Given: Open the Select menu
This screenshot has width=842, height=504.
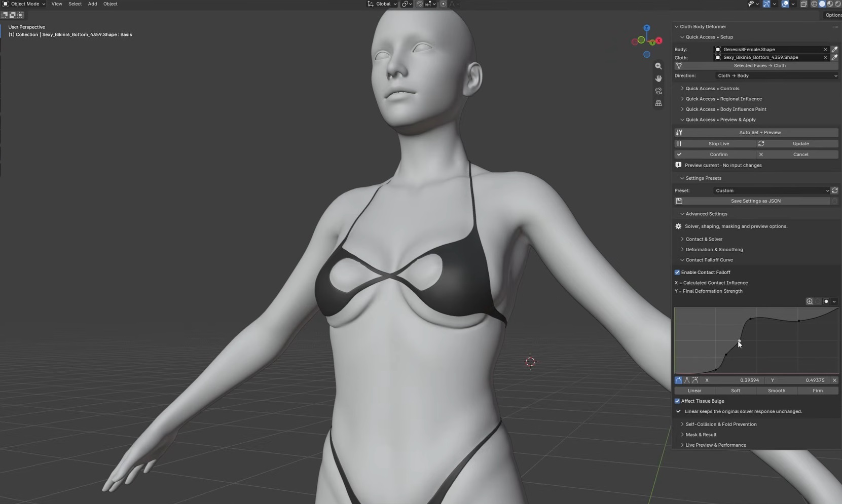Looking at the screenshot, I should pyautogui.click(x=75, y=4).
